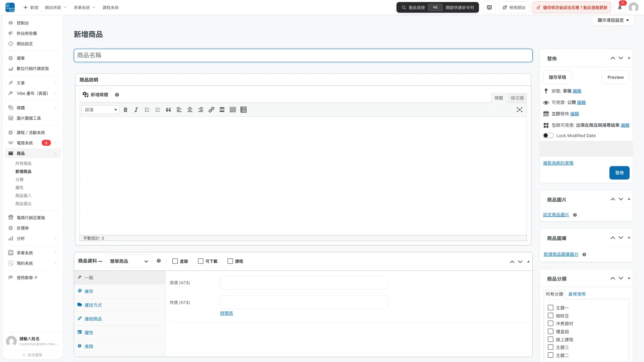The image size is (644, 362).
Task: Click the 商品名稱 title input field
Action: tap(303, 55)
